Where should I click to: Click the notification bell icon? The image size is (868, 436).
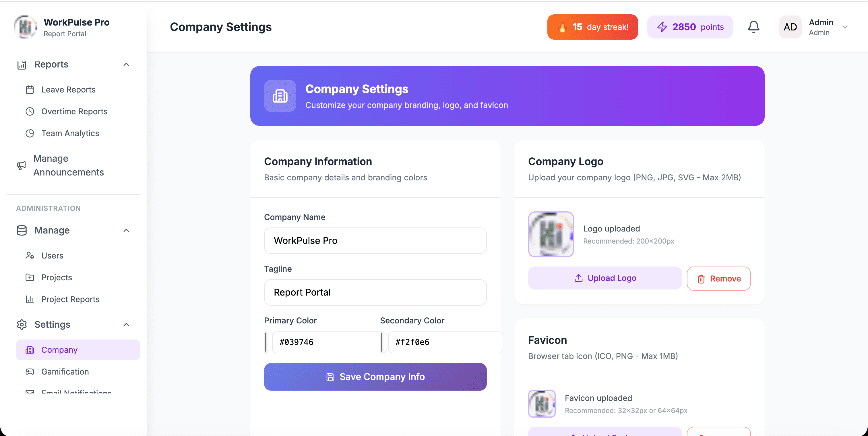point(753,27)
